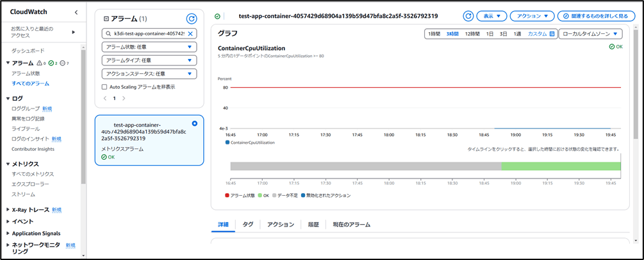Click the blue 無効化されたアクション legend swatch
Viewport: 644px width, 260px height.
304,195
